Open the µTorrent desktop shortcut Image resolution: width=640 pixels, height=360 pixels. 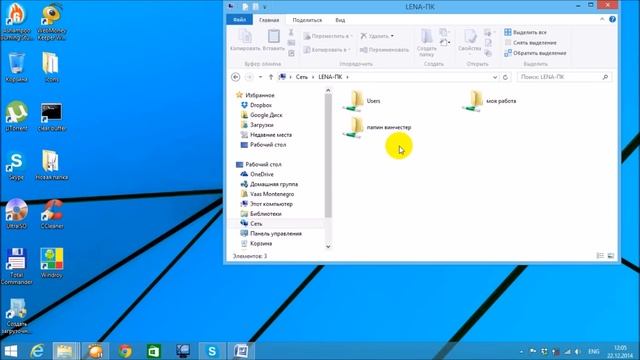[x=16, y=116]
